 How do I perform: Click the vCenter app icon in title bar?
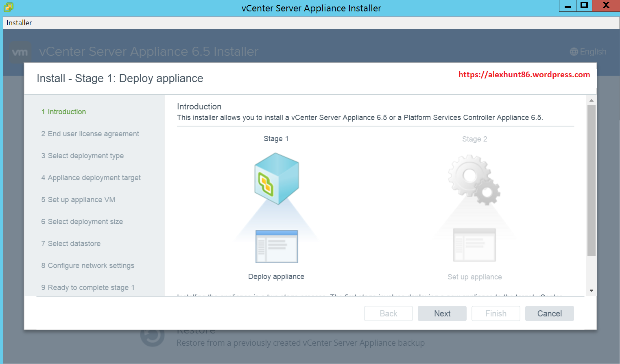tap(9, 7)
